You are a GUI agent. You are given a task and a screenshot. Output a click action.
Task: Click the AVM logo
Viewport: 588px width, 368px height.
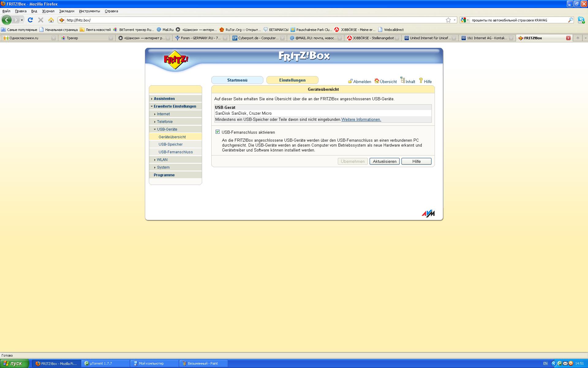[x=428, y=213]
